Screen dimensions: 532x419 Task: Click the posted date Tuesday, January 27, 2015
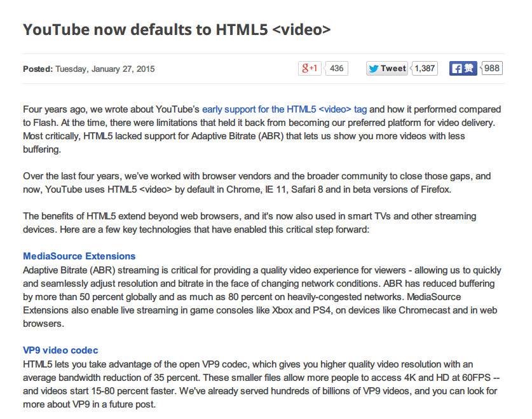coord(105,69)
